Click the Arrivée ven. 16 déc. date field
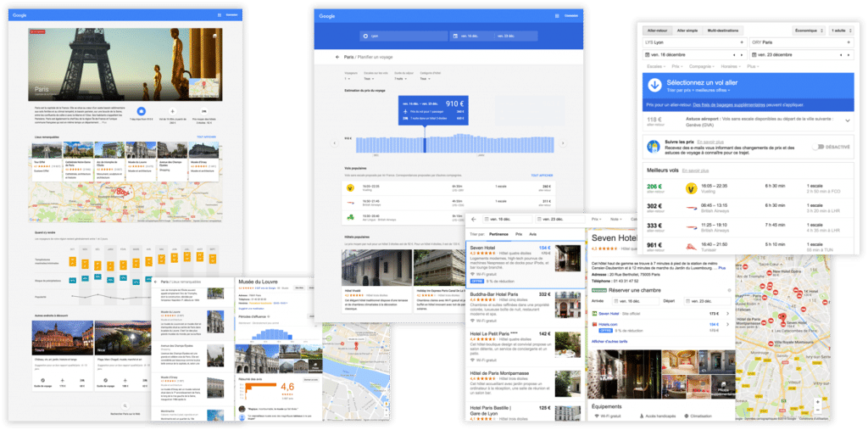 636,301
